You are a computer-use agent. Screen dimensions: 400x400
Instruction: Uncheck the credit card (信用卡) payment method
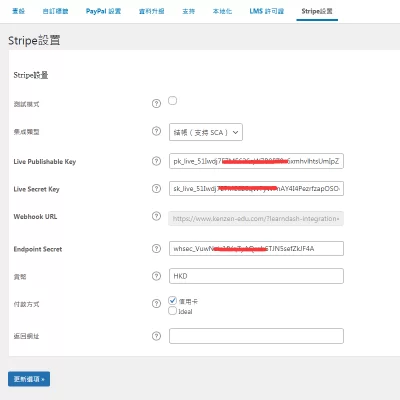(x=172, y=301)
